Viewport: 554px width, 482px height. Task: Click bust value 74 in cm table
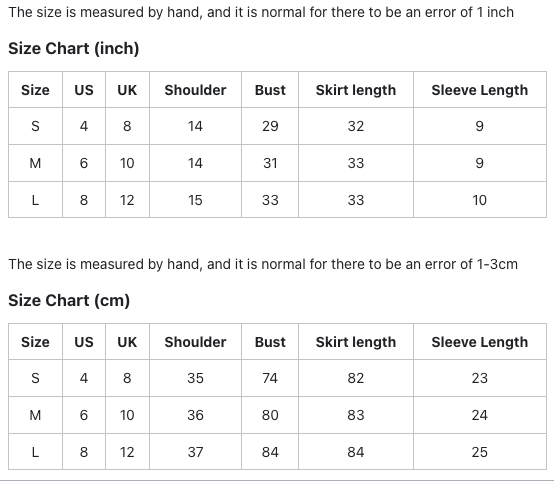coord(270,378)
